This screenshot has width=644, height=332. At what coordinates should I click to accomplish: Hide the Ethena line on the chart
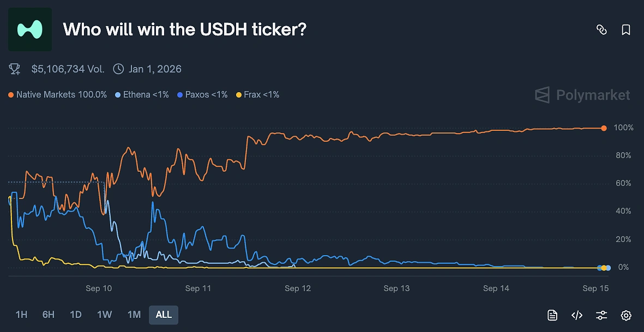[x=142, y=94]
